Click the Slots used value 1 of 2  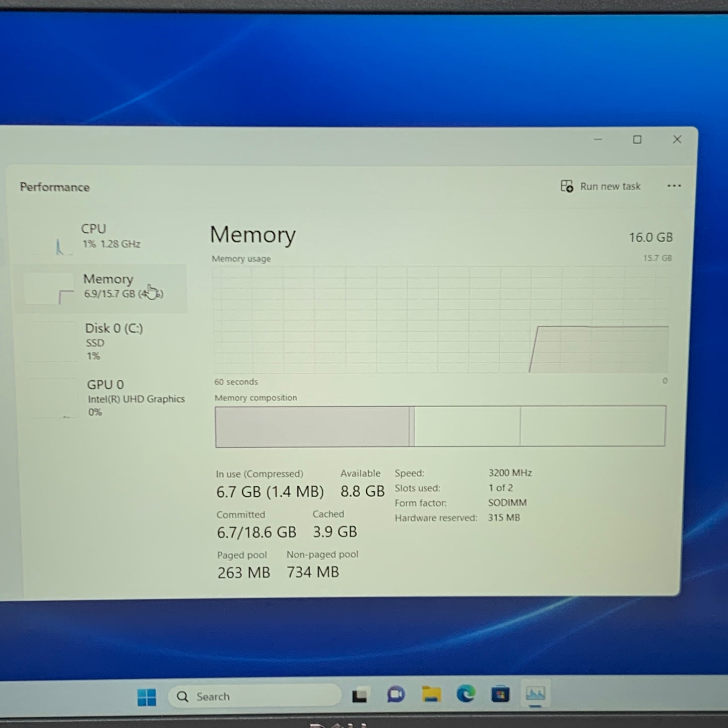coord(500,488)
